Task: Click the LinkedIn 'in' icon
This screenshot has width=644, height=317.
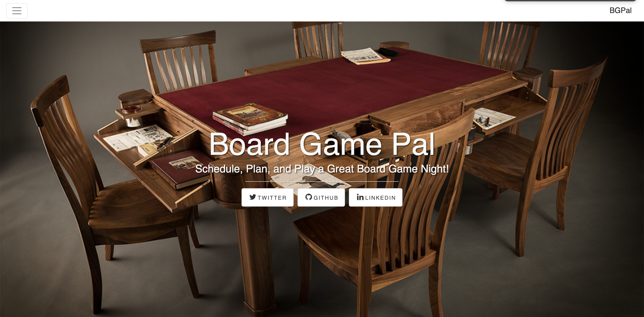Action: click(360, 197)
